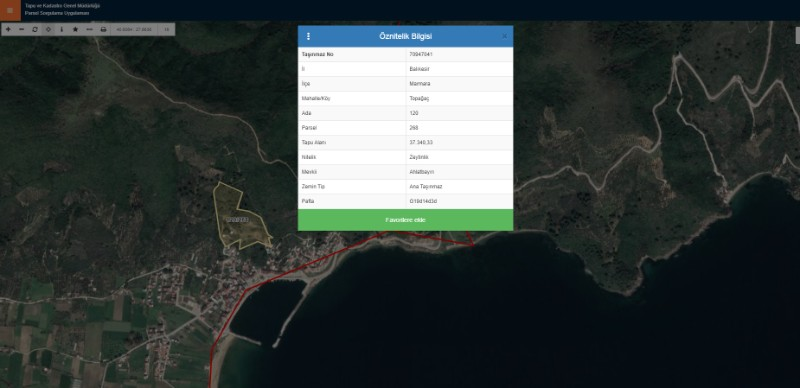Viewport: 800px width, 388px height.
Task: Select the measure distance tool
Action: [x=89, y=29]
